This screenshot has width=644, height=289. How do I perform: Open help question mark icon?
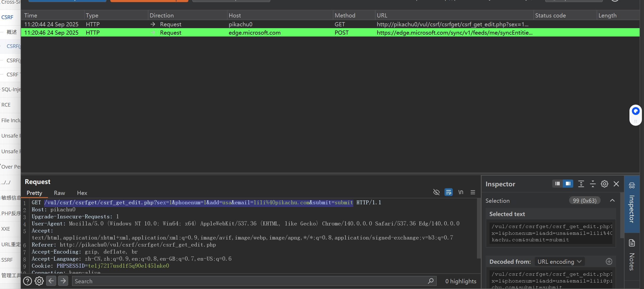(x=27, y=281)
